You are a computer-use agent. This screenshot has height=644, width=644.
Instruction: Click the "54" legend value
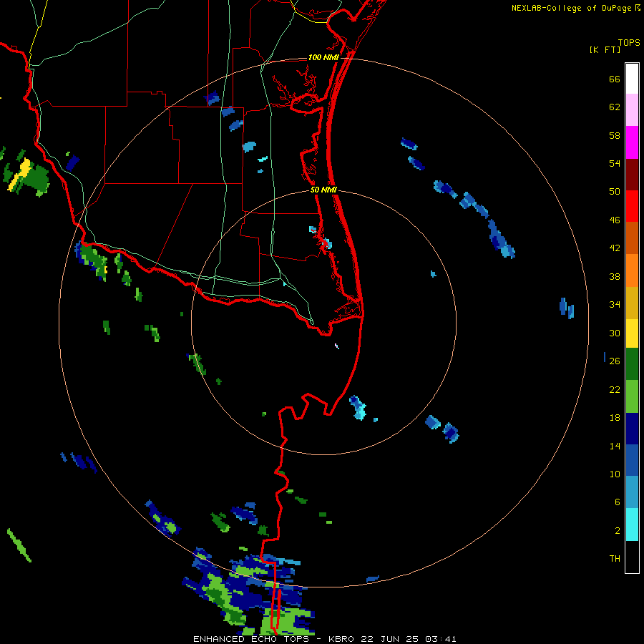click(615, 163)
